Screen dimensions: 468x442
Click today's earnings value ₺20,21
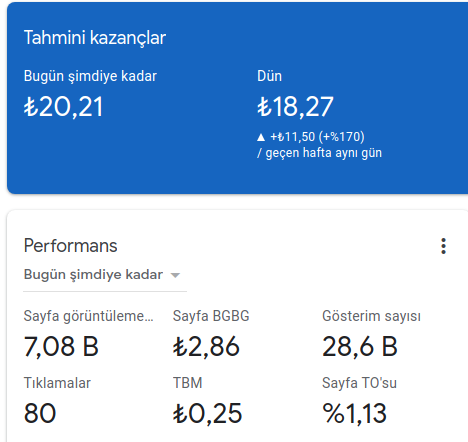[x=63, y=107]
